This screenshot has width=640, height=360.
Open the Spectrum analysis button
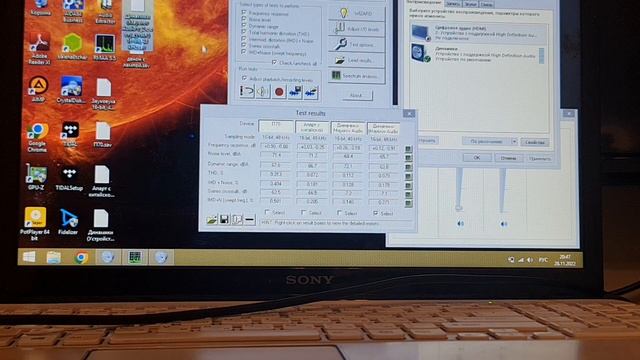pos(356,76)
